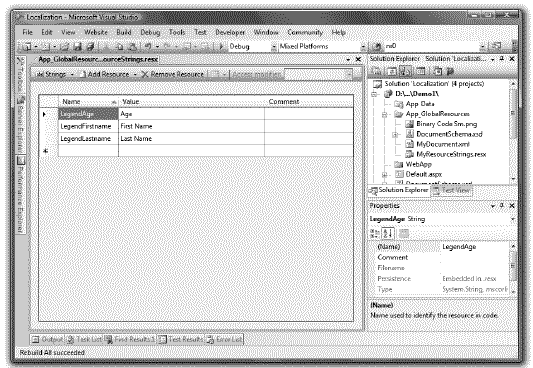The height and width of the screenshot is (368, 533).
Task: Open the Error List tab
Action: click(224, 339)
